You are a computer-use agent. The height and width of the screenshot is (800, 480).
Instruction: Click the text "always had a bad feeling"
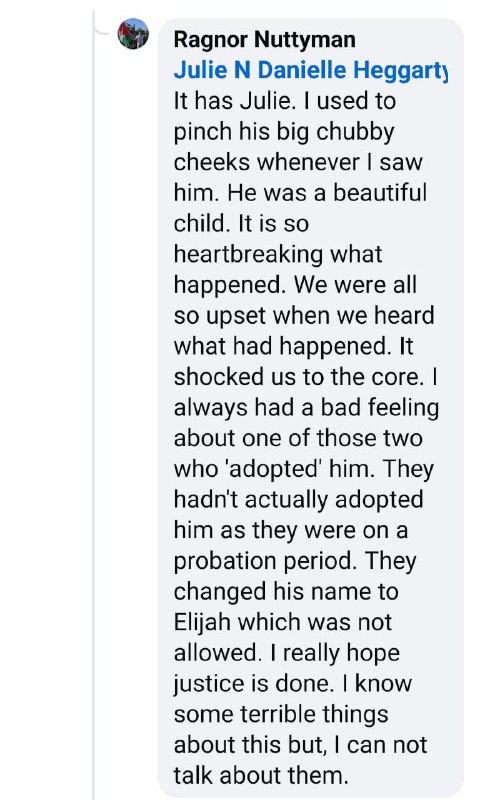[x=306, y=408]
